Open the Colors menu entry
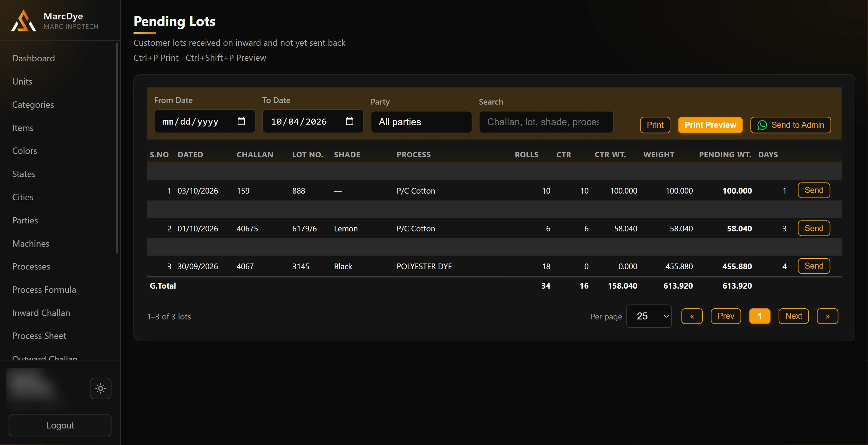This screenshot has width=868, height=445. pos(24,151)
